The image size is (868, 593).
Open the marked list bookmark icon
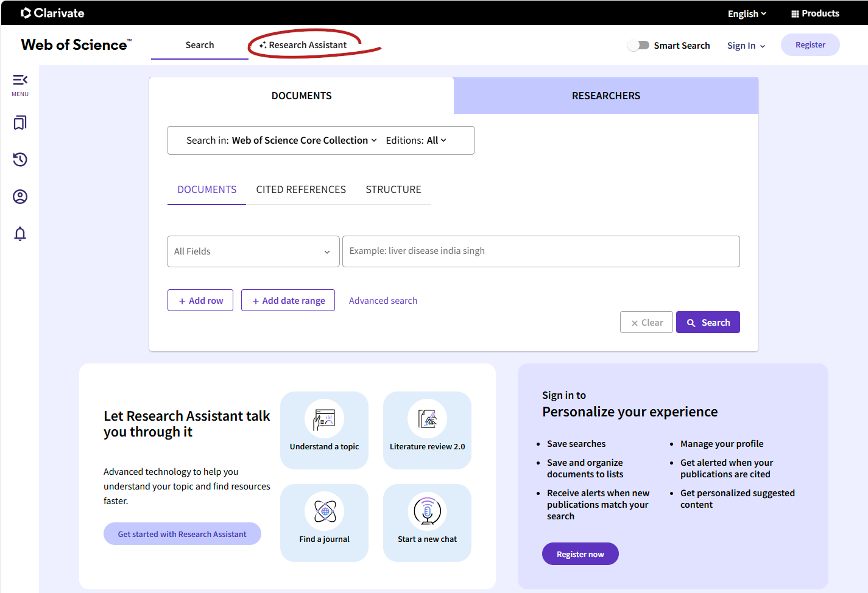point(20,123)
